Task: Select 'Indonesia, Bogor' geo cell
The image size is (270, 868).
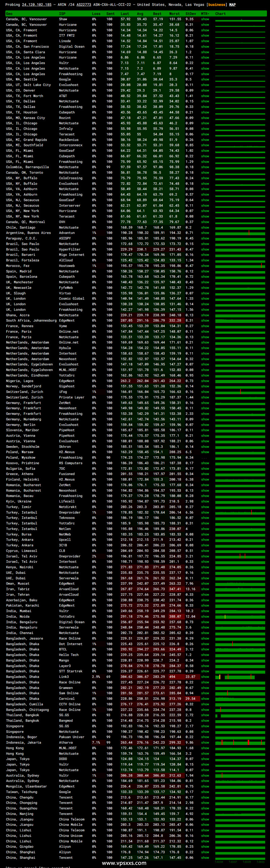Action: click(21, 737)
